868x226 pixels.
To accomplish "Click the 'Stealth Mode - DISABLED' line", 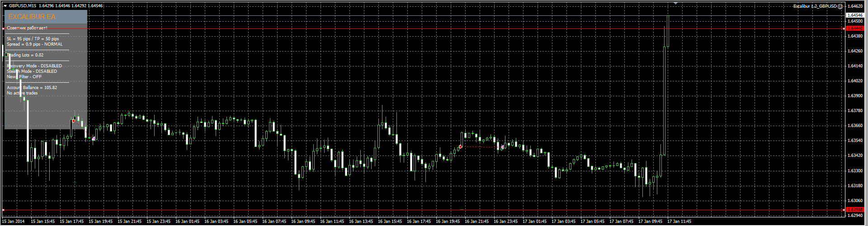I will tap(32, 71).
